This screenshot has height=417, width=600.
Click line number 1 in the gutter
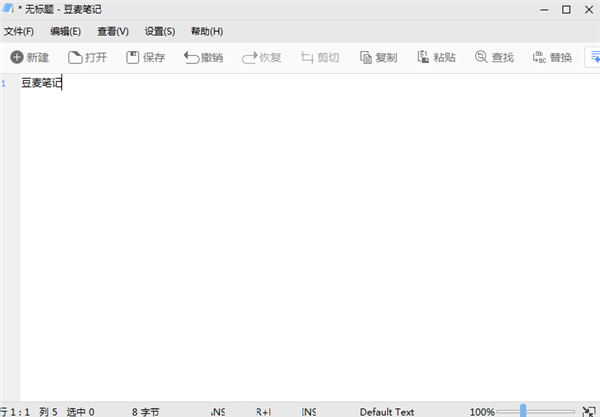pyautogui.click(x=4, y=84)
